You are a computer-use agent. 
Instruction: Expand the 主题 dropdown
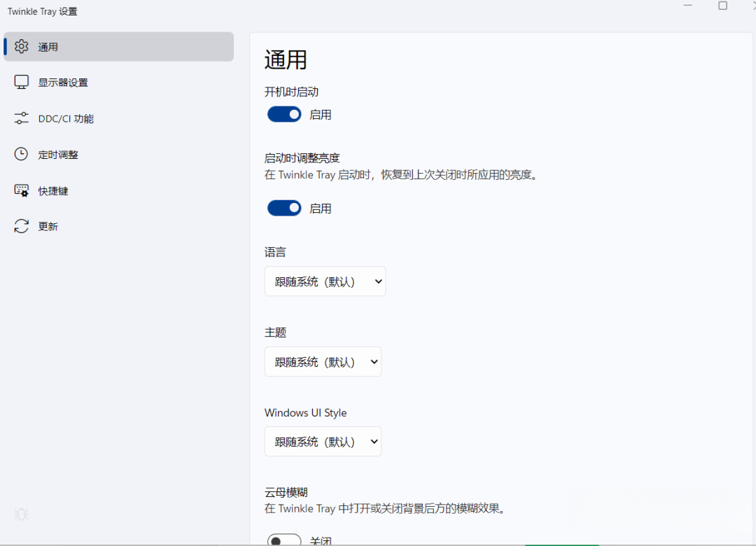tap(323, 361)
